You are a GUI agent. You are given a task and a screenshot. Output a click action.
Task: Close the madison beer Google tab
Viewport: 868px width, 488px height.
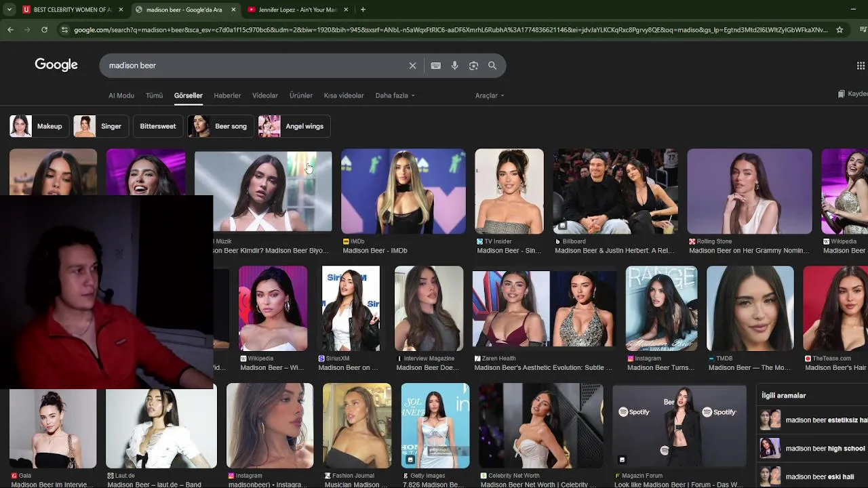233,9
